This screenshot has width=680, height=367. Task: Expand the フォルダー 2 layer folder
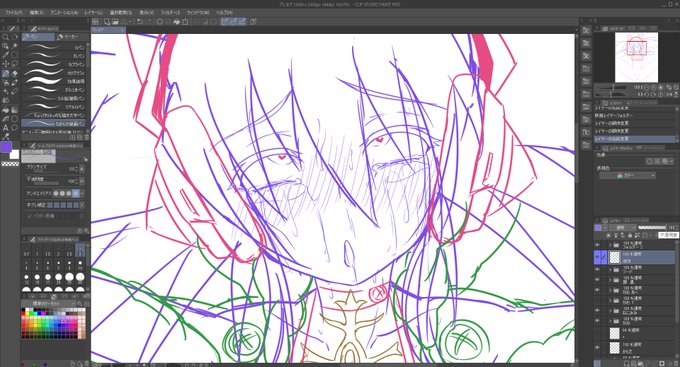[x=611, y=245]
